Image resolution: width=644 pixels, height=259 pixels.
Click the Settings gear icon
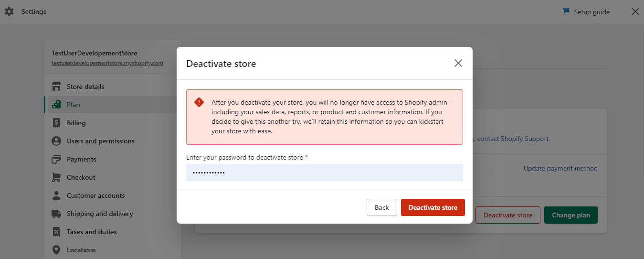tap(9, 11)
